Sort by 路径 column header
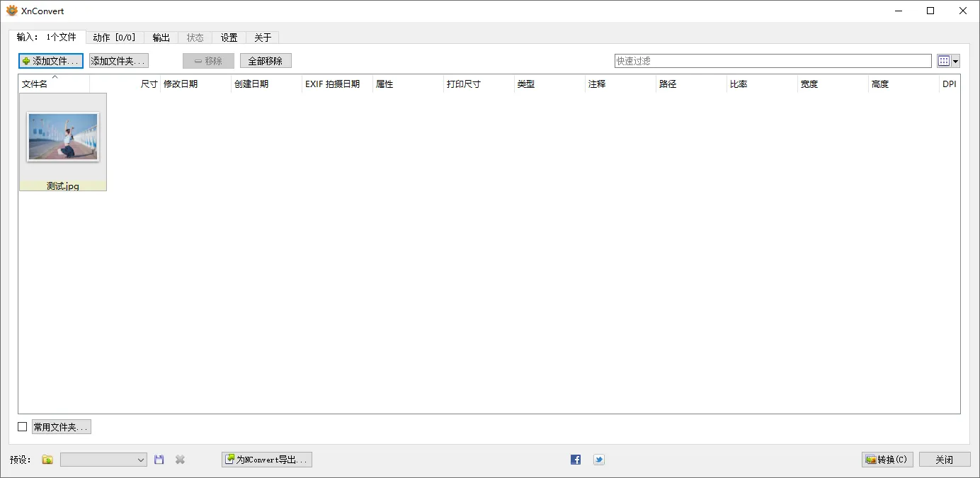Viewport: 980px width, 478px height. click(691, 84)
